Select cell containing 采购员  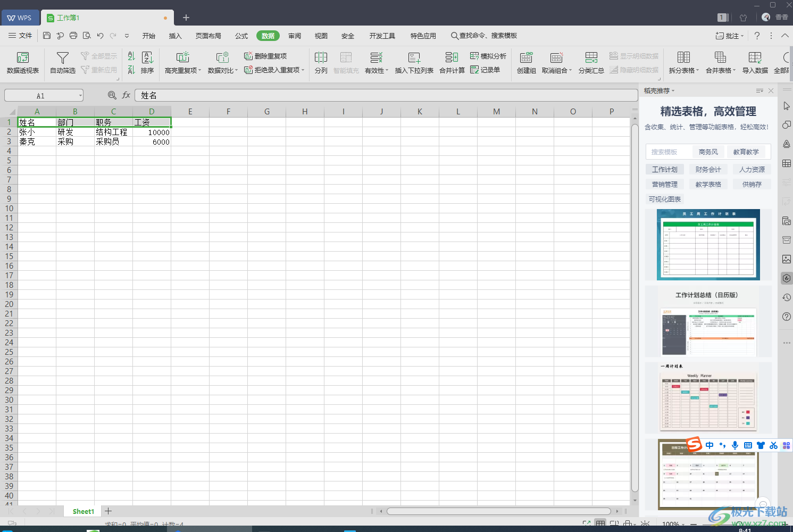[x=113, y=142]
